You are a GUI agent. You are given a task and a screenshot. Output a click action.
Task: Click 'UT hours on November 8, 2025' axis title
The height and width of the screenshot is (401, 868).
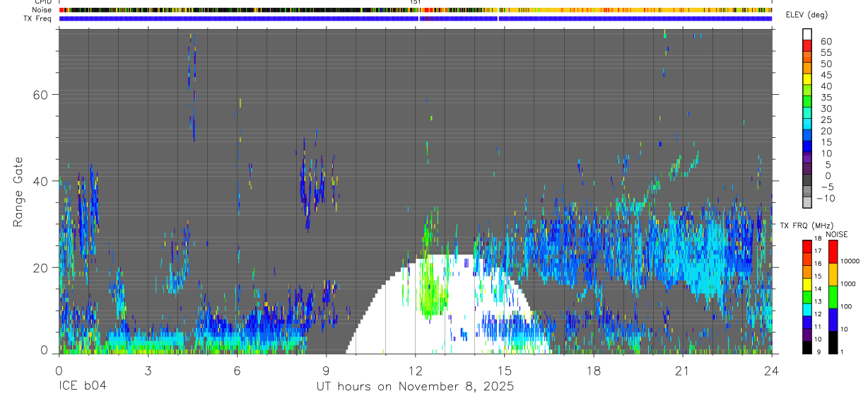415,387
